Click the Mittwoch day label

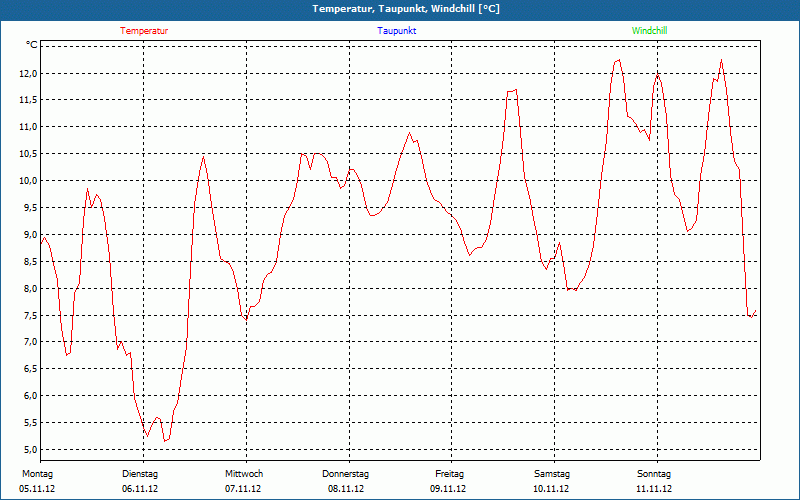pyautogui.click(x=244, y=474)
